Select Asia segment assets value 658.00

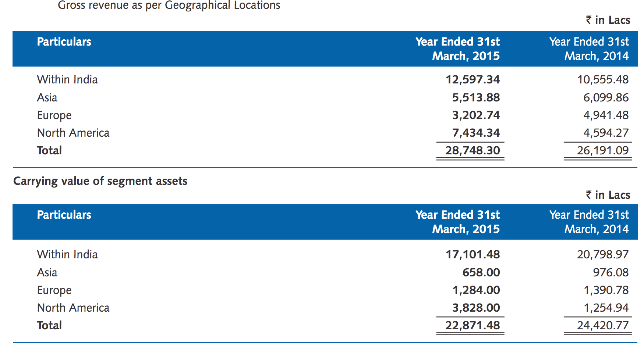(x=481, y=272)
